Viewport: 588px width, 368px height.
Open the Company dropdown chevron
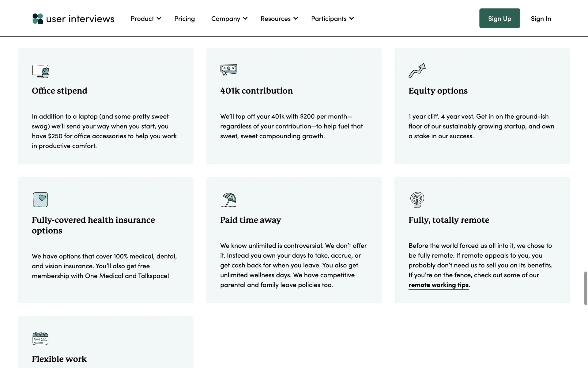tap(245, 19)
